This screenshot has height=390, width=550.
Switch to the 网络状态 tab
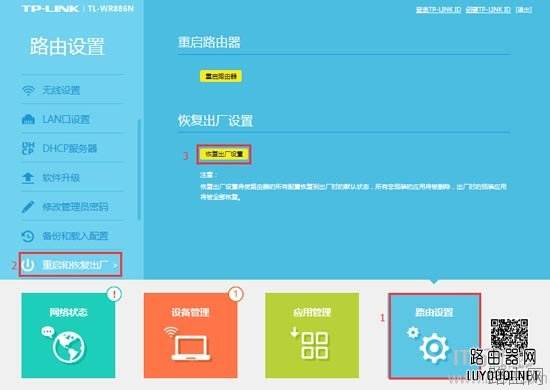68,336
